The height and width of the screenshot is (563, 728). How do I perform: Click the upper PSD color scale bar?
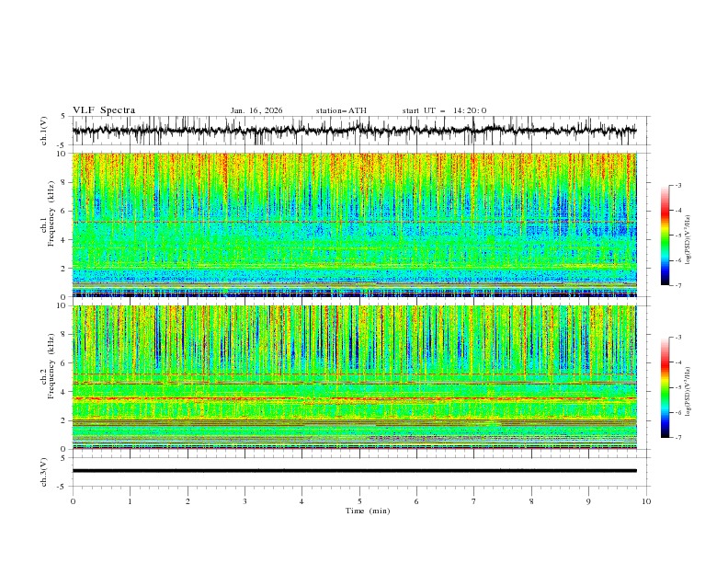(x=665, y=236)
